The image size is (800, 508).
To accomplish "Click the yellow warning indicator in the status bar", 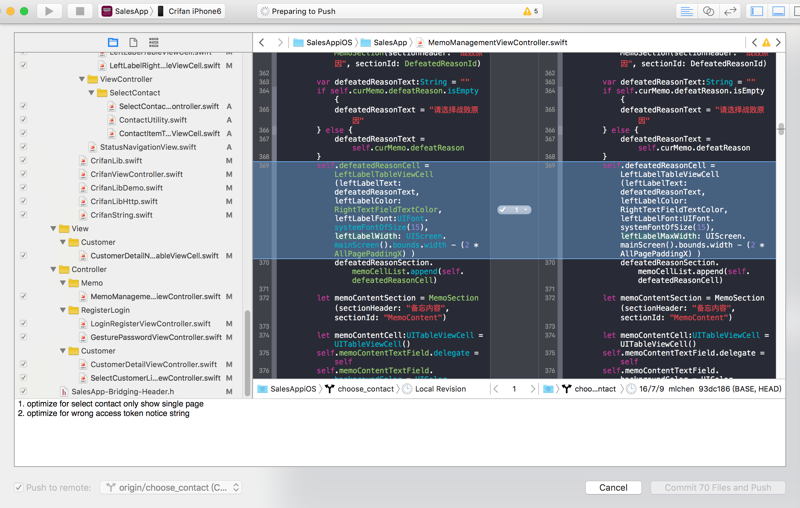I will coord(530,11).
